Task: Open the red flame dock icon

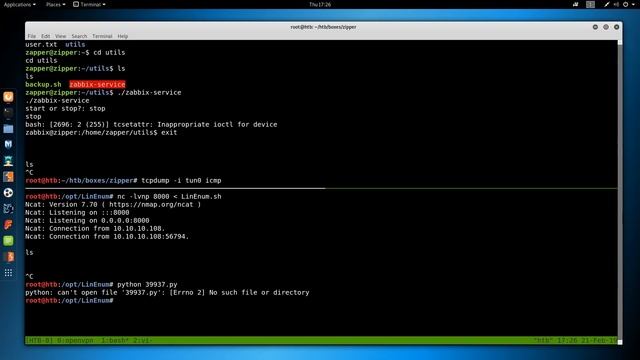Action: tap(8, 224)
